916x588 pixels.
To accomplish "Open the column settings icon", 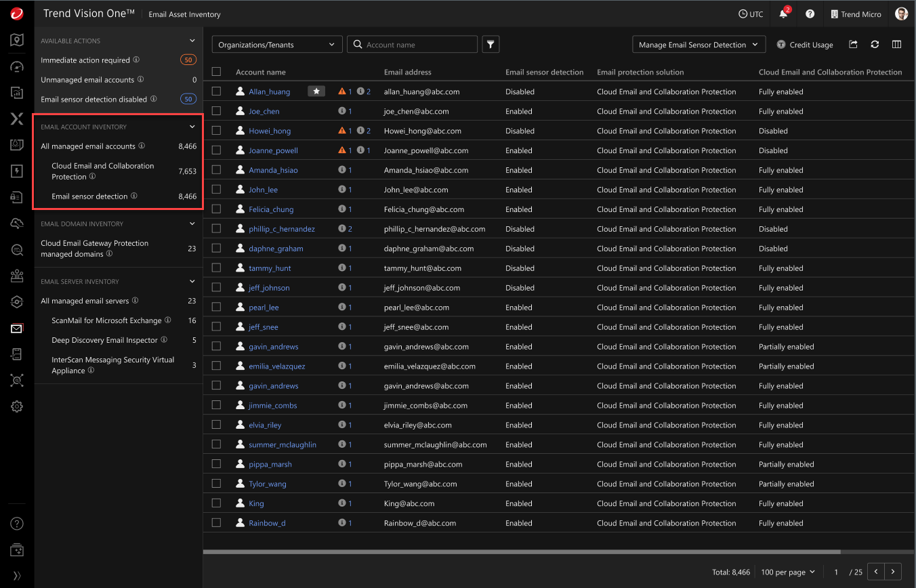I will (897, 45).
